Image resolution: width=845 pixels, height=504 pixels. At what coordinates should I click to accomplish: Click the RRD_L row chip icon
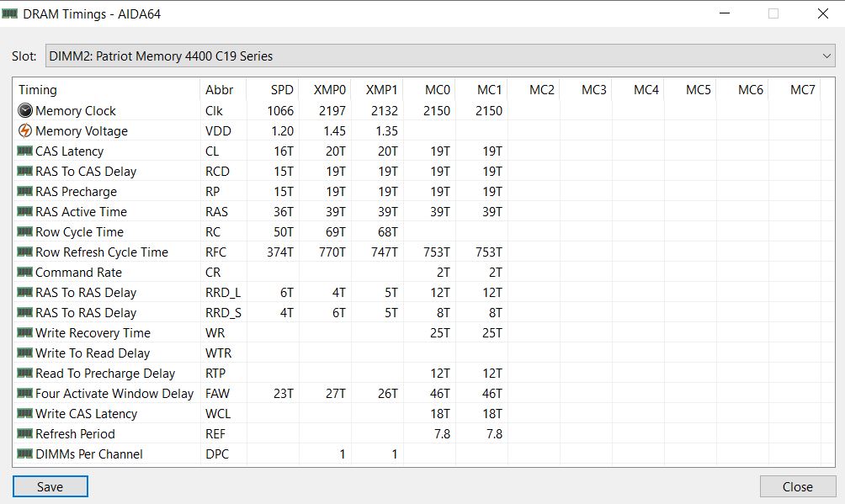(24, 292)
